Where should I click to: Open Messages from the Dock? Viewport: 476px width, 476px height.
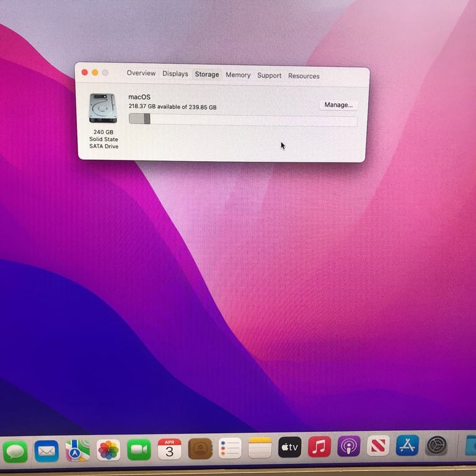pyautogui.click(x=15, y=452)
